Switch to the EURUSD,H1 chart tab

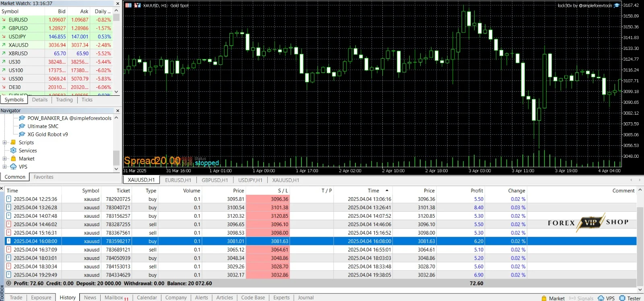pos(178,180)
